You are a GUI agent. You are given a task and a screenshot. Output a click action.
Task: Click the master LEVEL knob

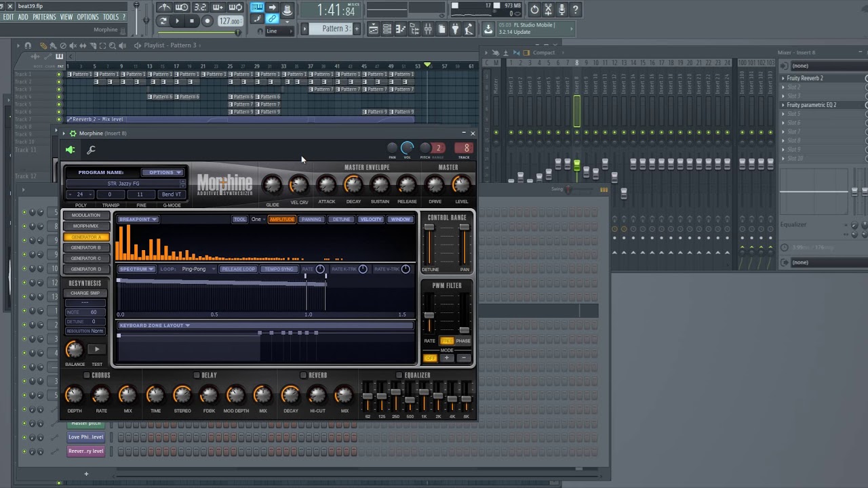[x=461, y=185]
